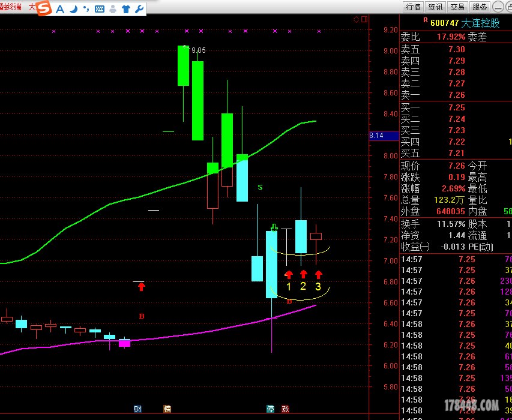
Task: Click the red R marker beside stock code
Action: (x=426, y=20)
